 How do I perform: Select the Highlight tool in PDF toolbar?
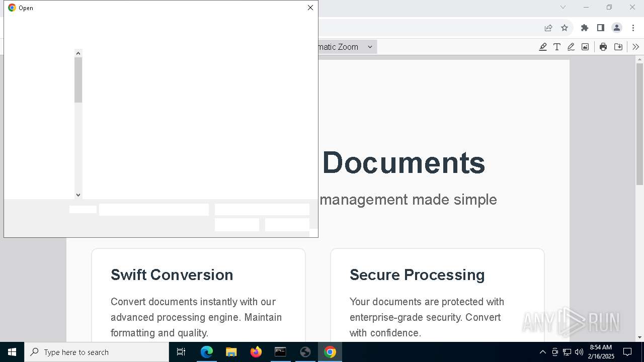543,47
